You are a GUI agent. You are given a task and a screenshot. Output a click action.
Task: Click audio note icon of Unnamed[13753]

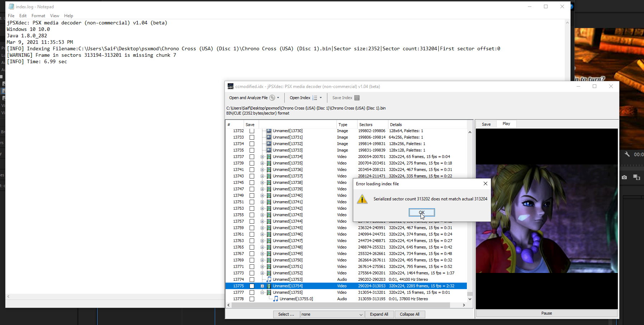(x=269, y=279)
